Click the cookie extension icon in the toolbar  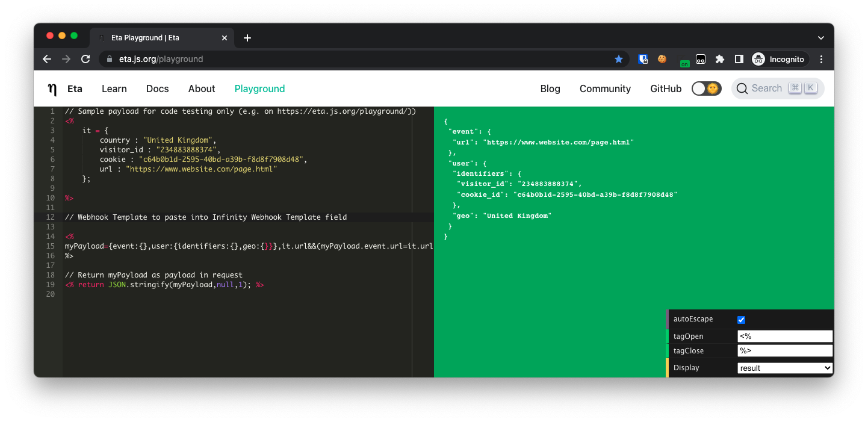click(x=662, y=59)
